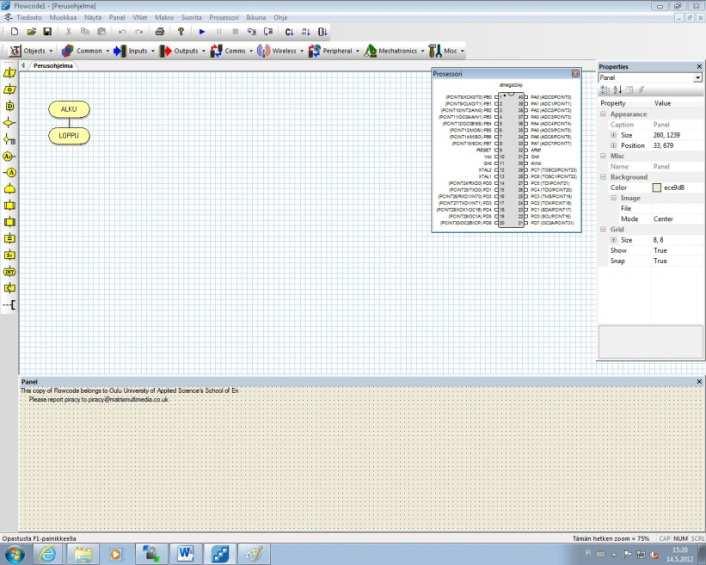706x565 pixels.
Task: Open the Prosessori menu
Action: (224, 18)
